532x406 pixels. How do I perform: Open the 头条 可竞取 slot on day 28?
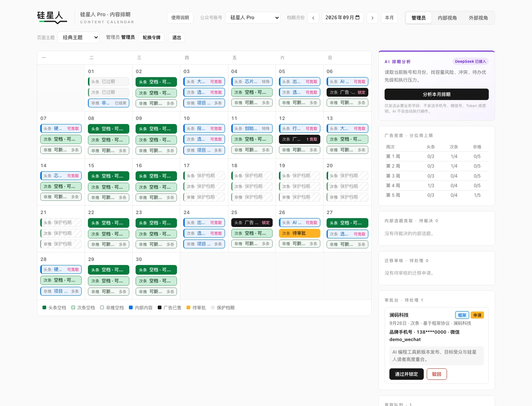tap(61, 269)
